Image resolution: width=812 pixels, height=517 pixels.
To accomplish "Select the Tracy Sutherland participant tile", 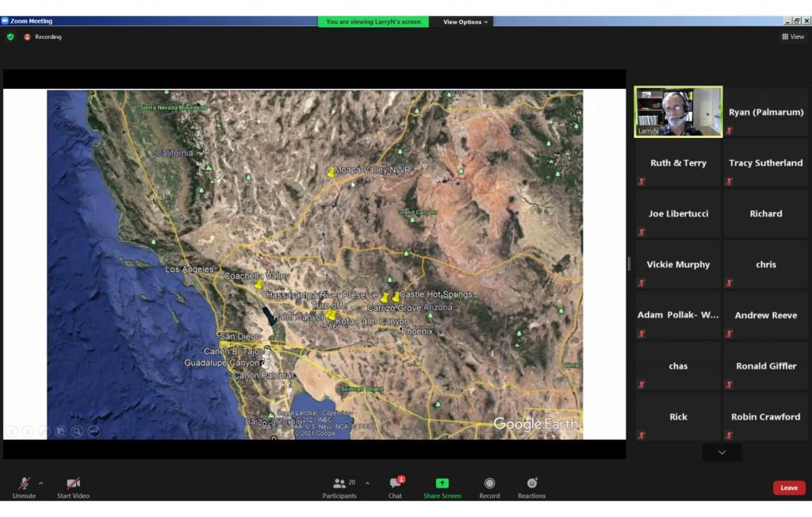I will pyautogui.click(x=765, y=163).
